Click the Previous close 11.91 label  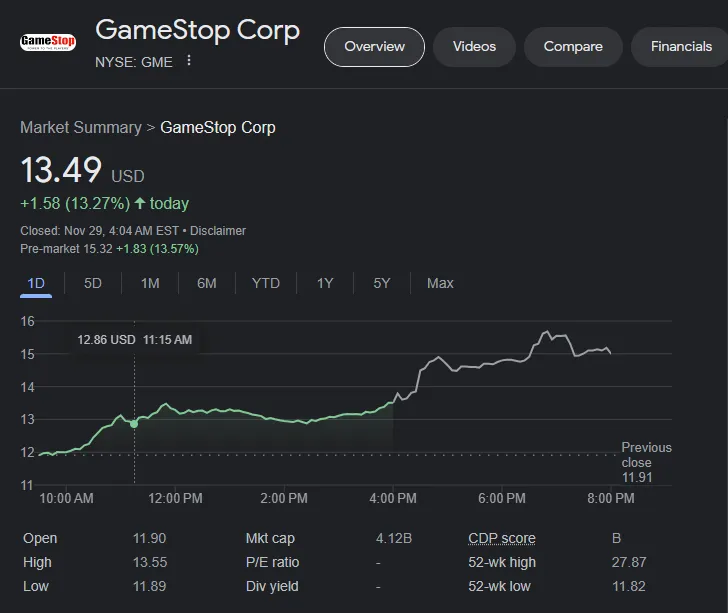coord(646,463)
